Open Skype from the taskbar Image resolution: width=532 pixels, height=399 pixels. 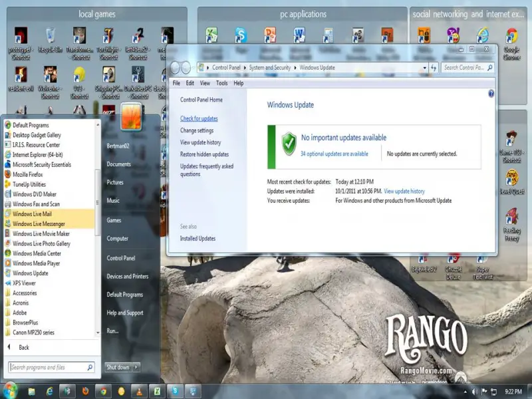click(175, 391)
